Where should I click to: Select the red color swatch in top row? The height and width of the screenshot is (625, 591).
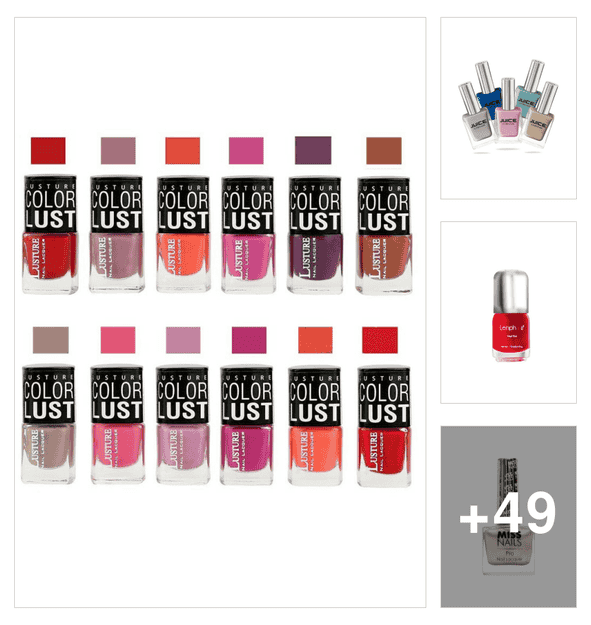click(48, 151)
